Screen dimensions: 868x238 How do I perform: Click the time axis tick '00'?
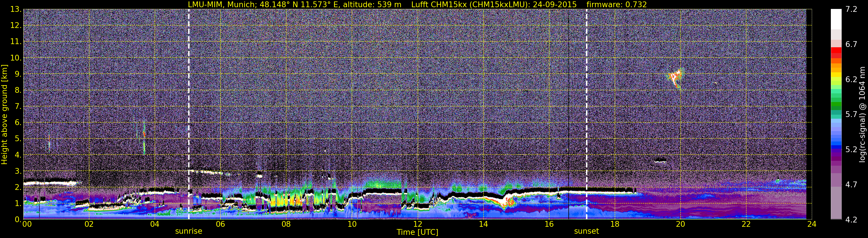(x=27, y=224)
